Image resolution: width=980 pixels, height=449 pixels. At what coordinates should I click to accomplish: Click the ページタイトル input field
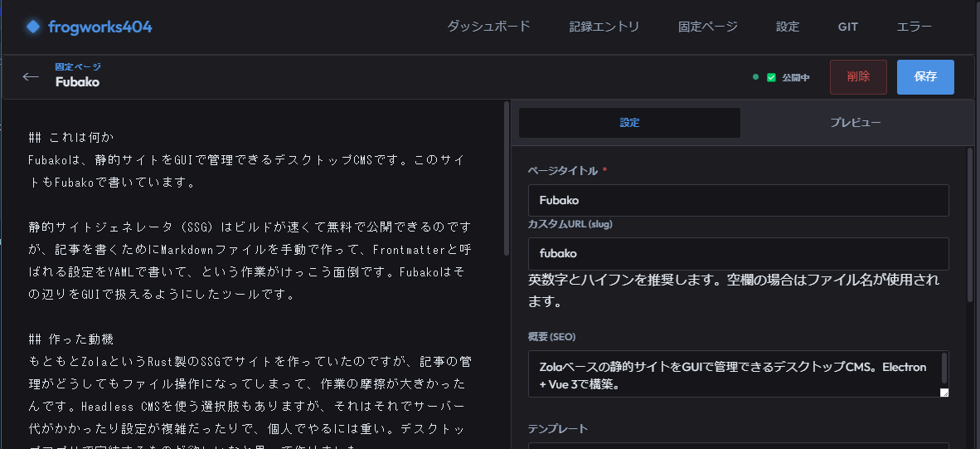pos(738,201)
